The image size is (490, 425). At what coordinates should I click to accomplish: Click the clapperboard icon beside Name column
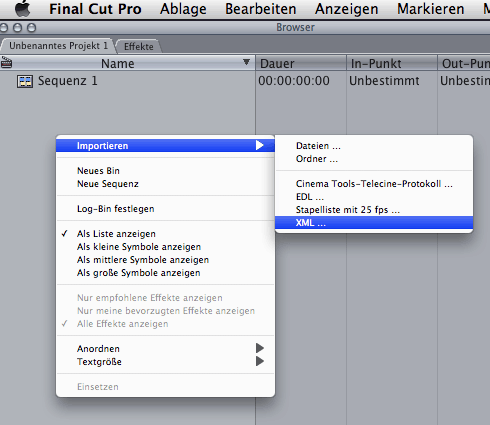click(6, 62)
